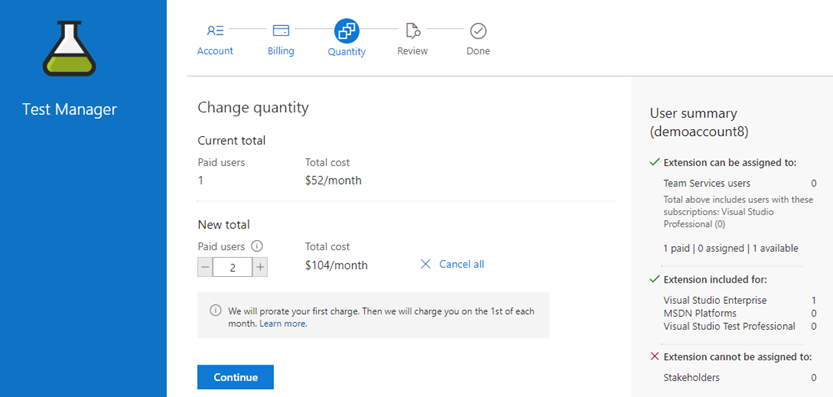
Task: Click the Continue button
Action: [x=235, y=377]
